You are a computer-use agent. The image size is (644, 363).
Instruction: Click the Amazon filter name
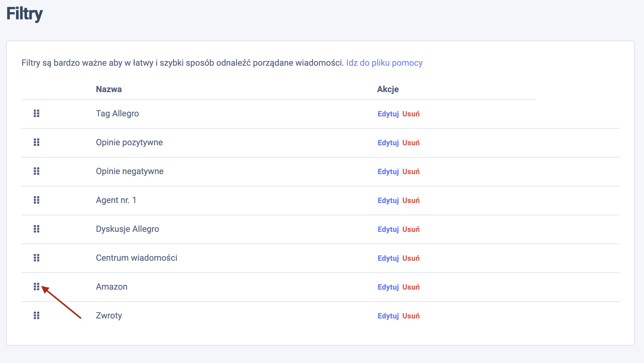(112, 287)
